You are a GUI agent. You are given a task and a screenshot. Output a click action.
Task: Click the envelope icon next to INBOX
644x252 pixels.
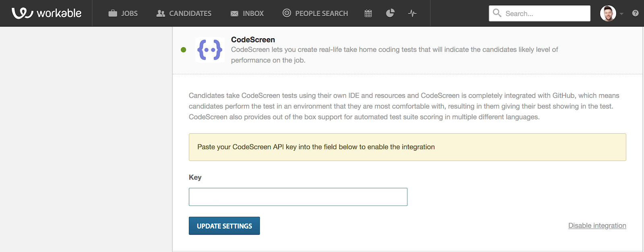point(234,13)
